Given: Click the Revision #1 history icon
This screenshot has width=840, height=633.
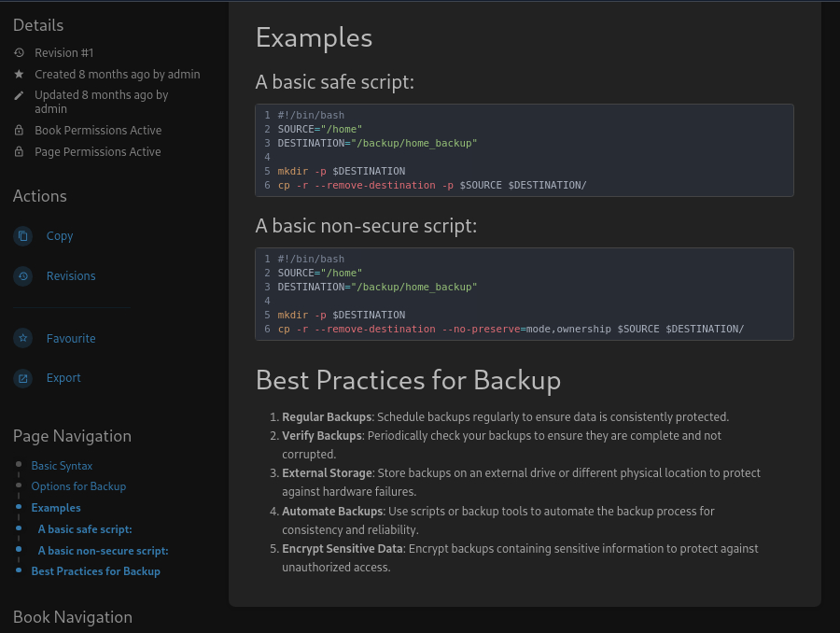Looking at the screenshot, I should click(19, 53).
